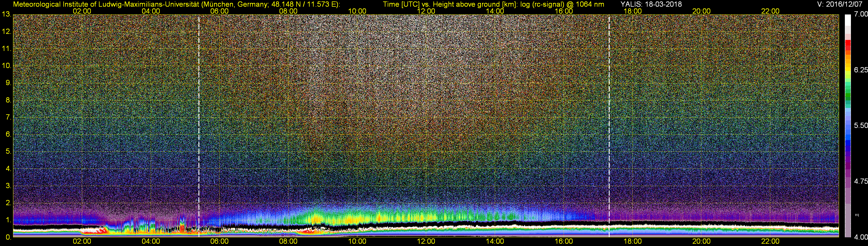This screenshot has width=868, height=246.
Task: Click the 5.50 color scale value
Action: [860, 125]
